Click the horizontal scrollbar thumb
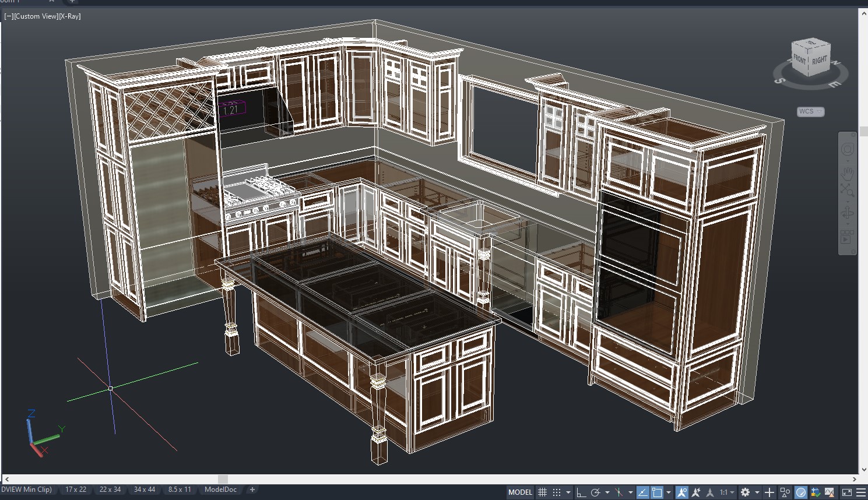The image size is (868, 500). tap(223, 479)
